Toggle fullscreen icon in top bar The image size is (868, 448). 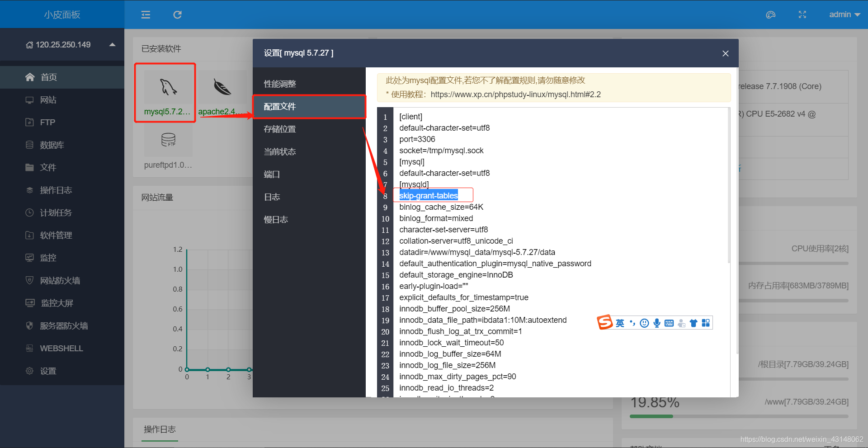802,15
